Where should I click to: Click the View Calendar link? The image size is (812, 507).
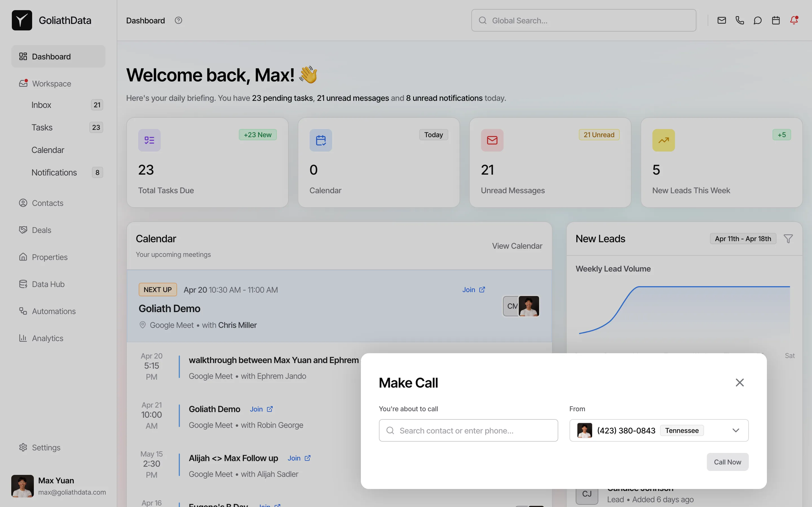click(x=517, y=246)
